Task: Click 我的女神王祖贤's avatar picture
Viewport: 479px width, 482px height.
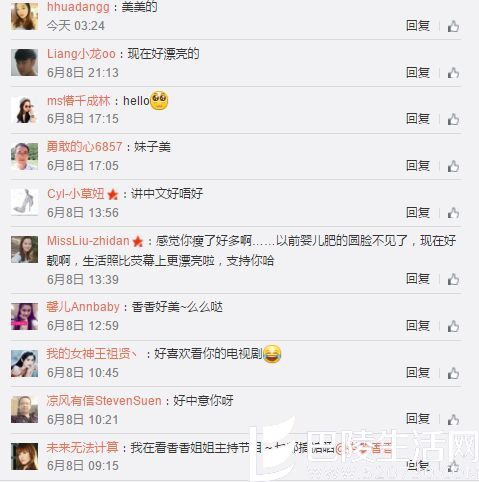Action: [24, 363]
